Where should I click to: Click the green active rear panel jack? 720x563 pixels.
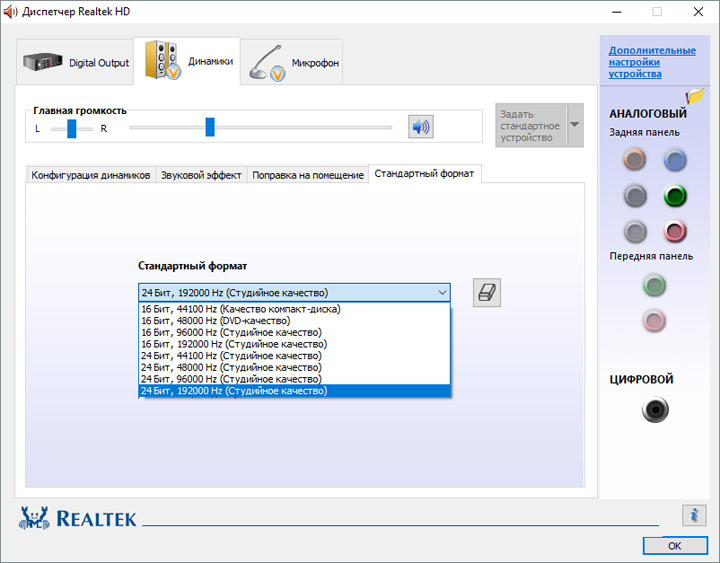coord(675,196)
